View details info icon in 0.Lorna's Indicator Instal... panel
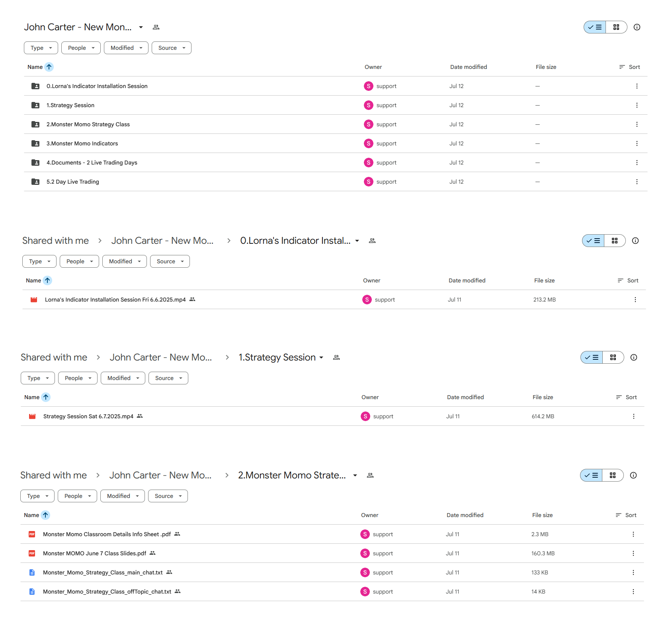Image resolution: width=672 pixels, height=631 pixels. [635, 241]
